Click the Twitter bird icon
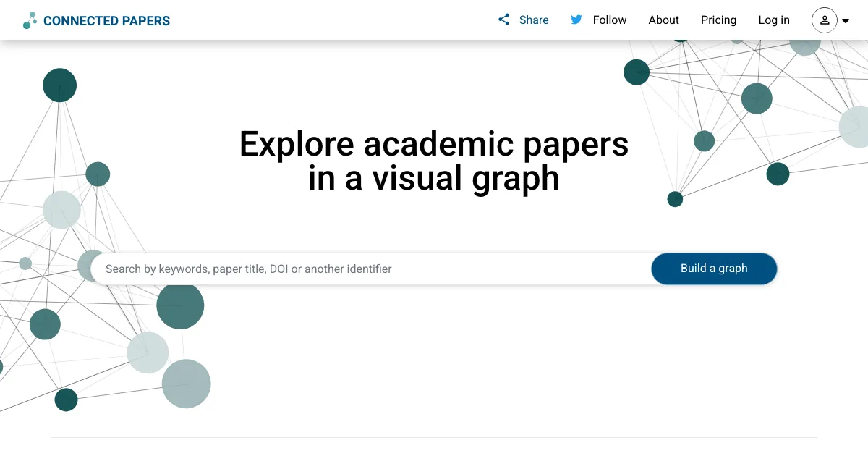 tap(576, 20)
